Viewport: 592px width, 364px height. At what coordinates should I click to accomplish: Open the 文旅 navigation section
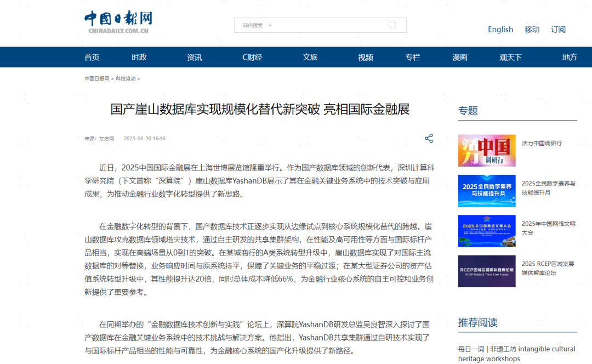[310, 58]
